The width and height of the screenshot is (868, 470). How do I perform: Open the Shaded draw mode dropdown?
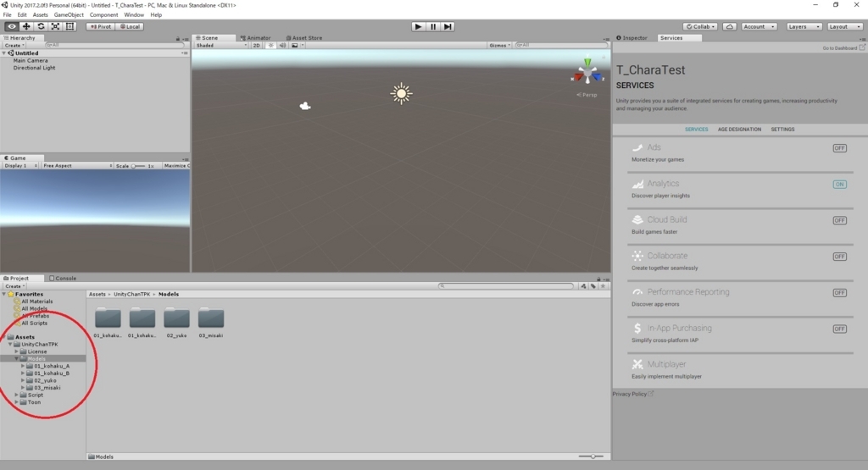(221, 46)
